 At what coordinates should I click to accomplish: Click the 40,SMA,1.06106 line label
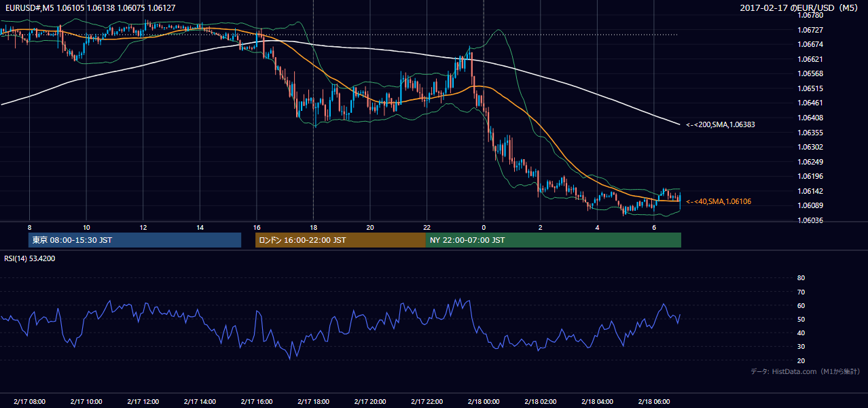[x=718, y=201]
